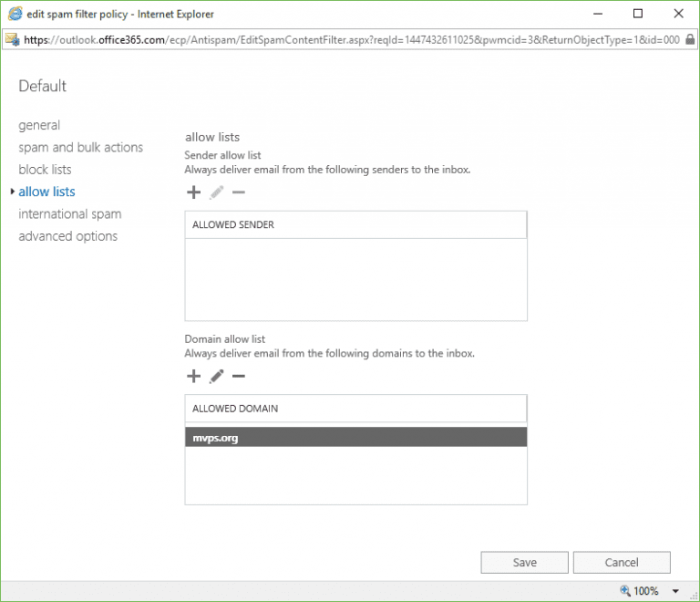
Task: Click the Internet Explorer icon in the title bar
Action: click(x=15, y=14)
